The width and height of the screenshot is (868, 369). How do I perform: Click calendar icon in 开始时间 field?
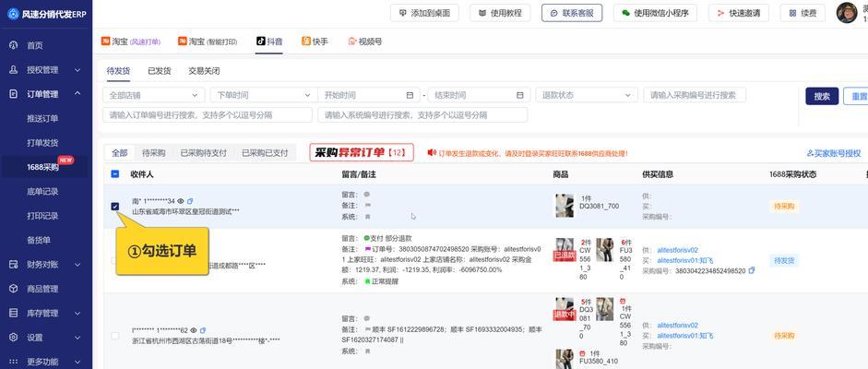click(410, 95)
